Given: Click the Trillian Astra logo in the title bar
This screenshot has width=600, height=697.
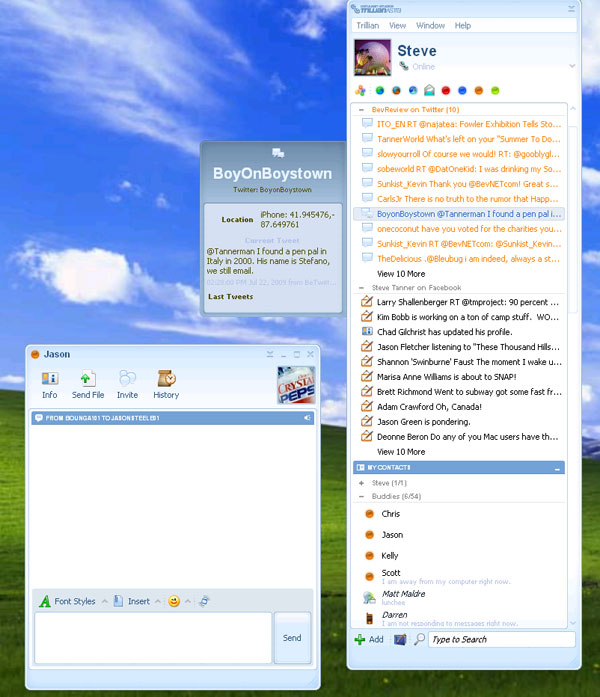Looking at the screenshot, I should (376, 9).
